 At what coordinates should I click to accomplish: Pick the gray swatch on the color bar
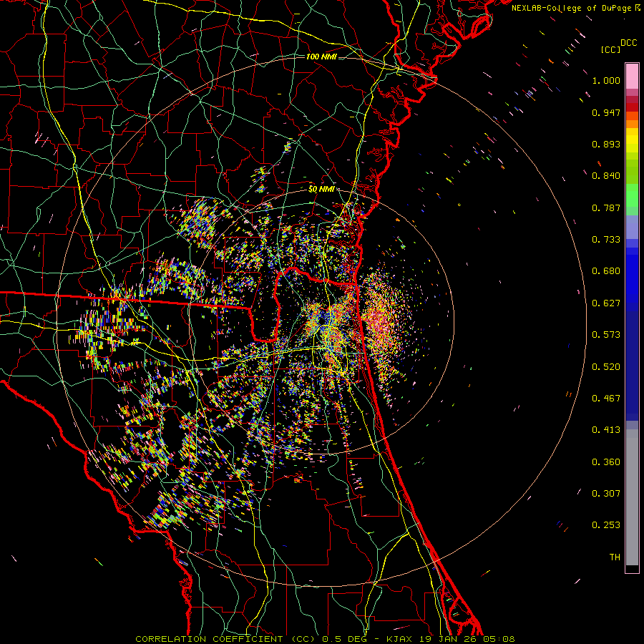tap(632, 497)
